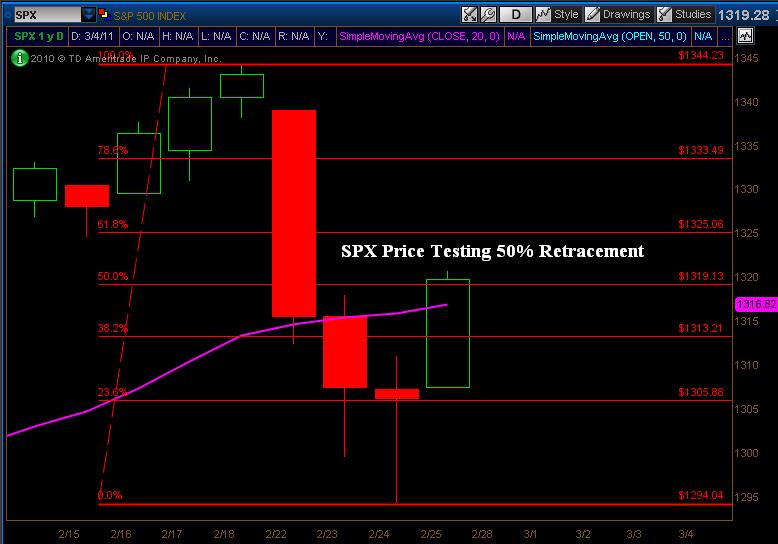This screenshot has width=778, height=544.
Task: Open chart settings wrench icon
Action: 488,15
